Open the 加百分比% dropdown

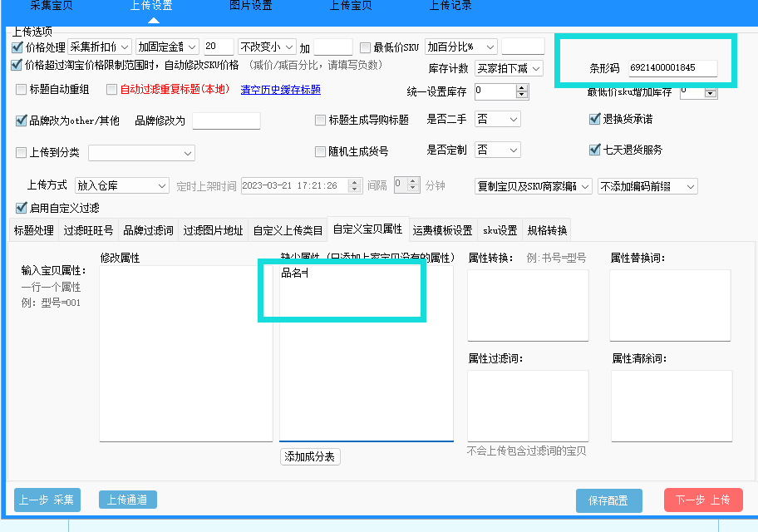[461, 47]
